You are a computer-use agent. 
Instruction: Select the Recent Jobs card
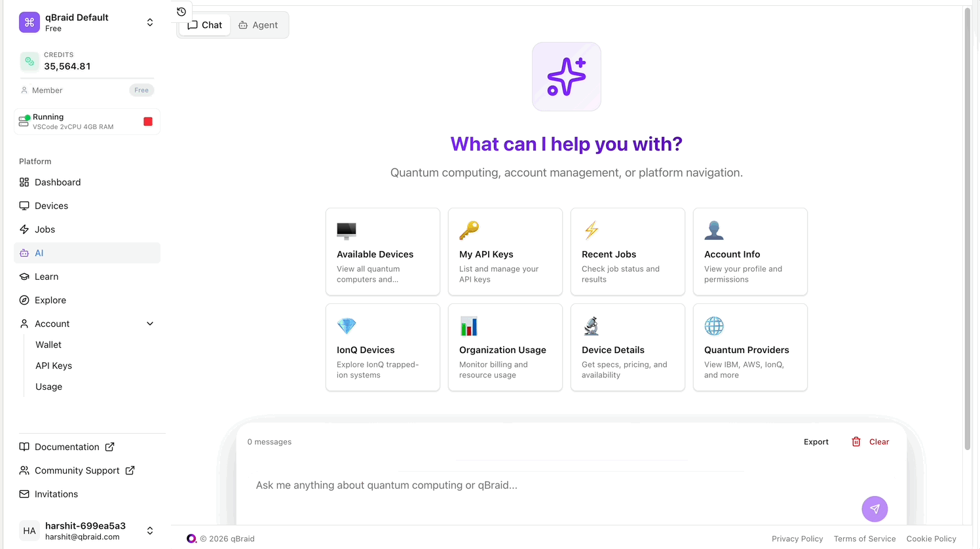628,252
